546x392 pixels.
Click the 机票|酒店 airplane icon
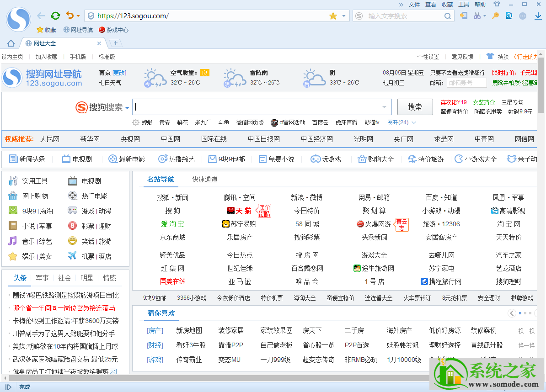tap(72, 256)
